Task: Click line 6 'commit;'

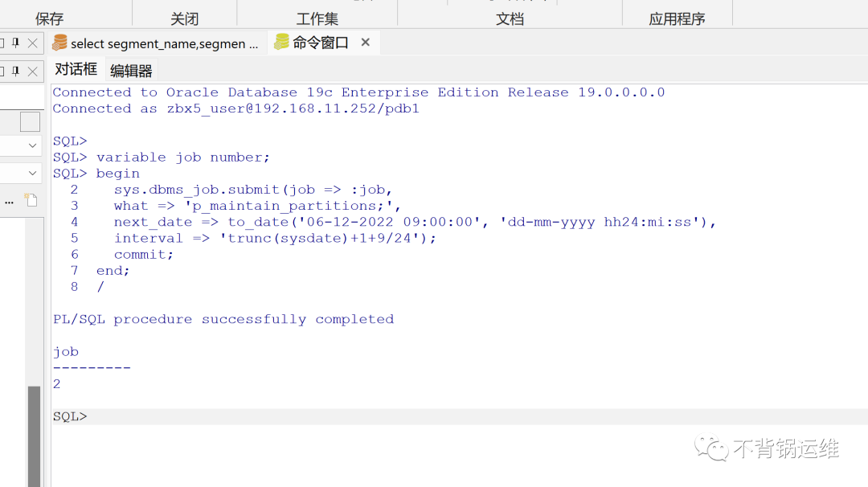Action: pyautogui.click(x=143, y=255)
